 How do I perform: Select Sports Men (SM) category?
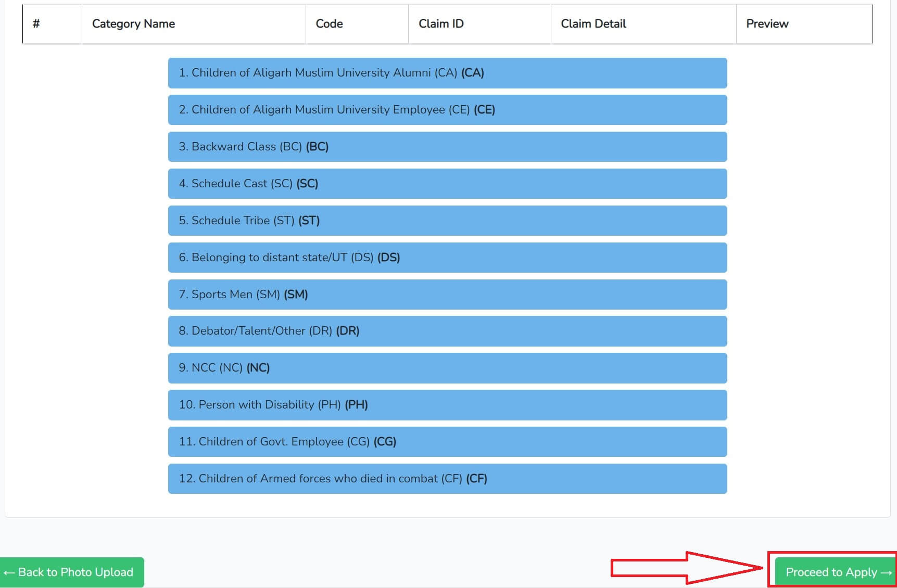click(447, 295)
